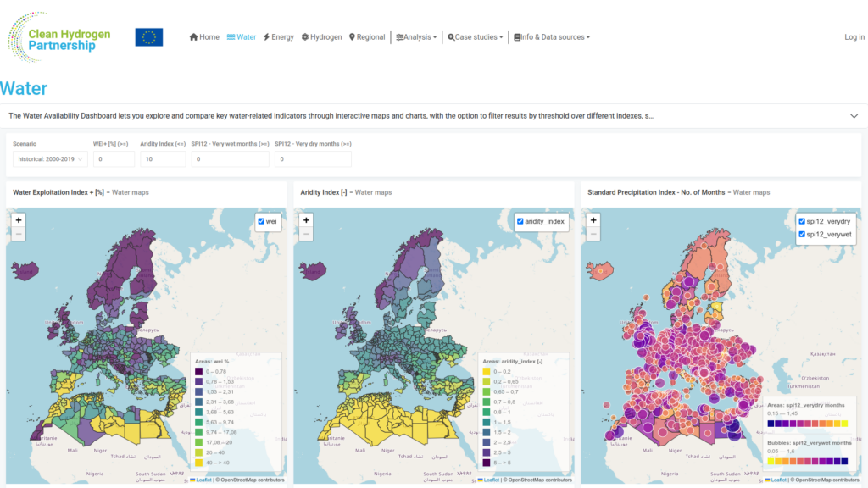Disable the spi12_verywet layer
Screen dimensions: 868x488
802,235
